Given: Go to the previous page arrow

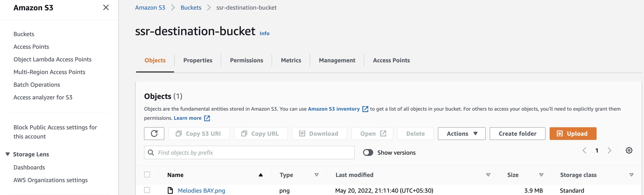Looking at the screenshot, I should [584, 150].
